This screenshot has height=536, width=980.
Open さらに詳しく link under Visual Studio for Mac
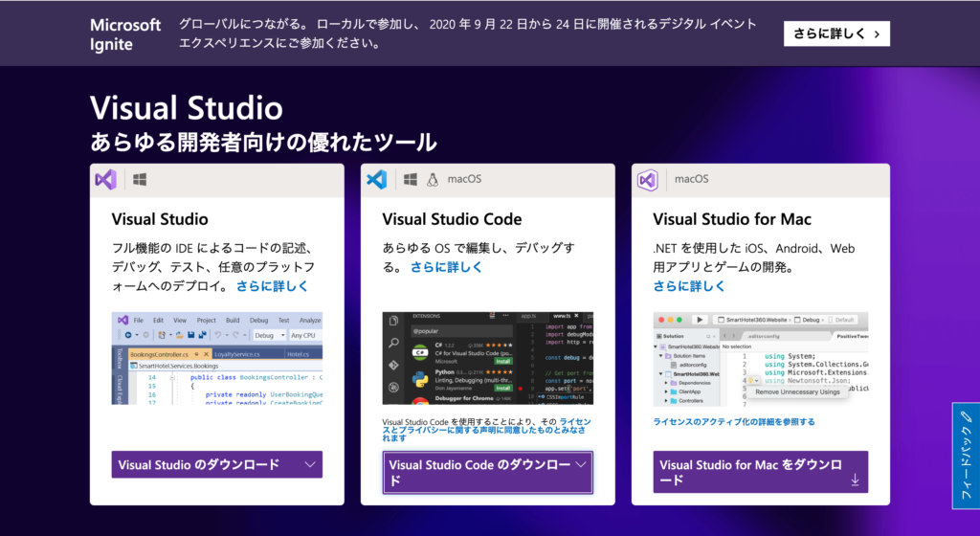pyautogui.click(x=689, y=286)
